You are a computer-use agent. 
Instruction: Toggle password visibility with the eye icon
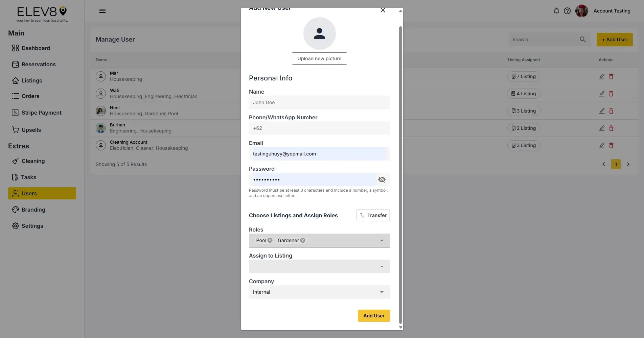(382, 179)
